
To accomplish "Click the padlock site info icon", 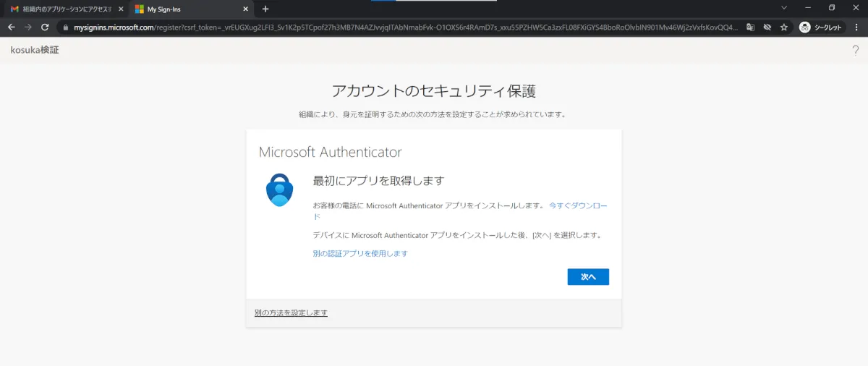I will 66,27.
